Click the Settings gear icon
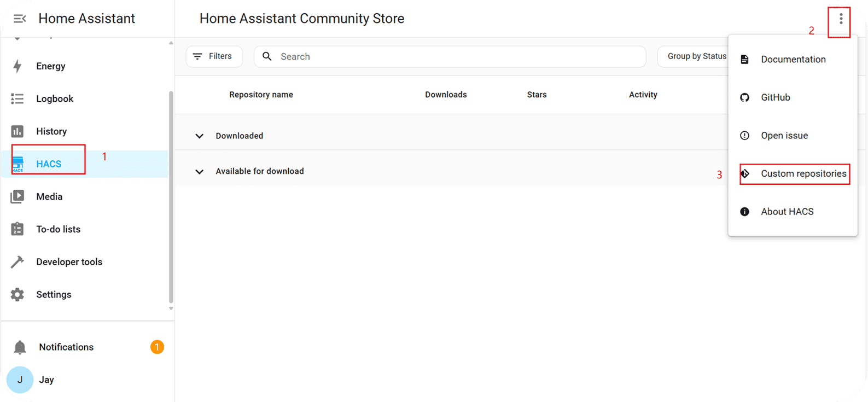Screen dimensions: 868x402 point(18,295)
